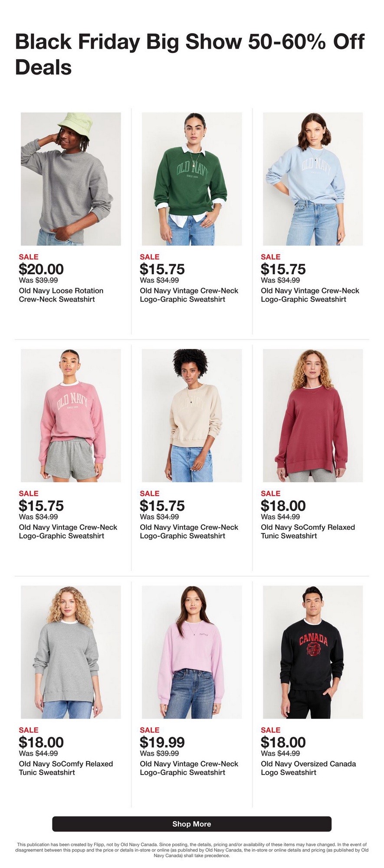Select the lilac crew-neck sweatshirt photo
The image size is (384, 868).
click(x=192, y=652)
